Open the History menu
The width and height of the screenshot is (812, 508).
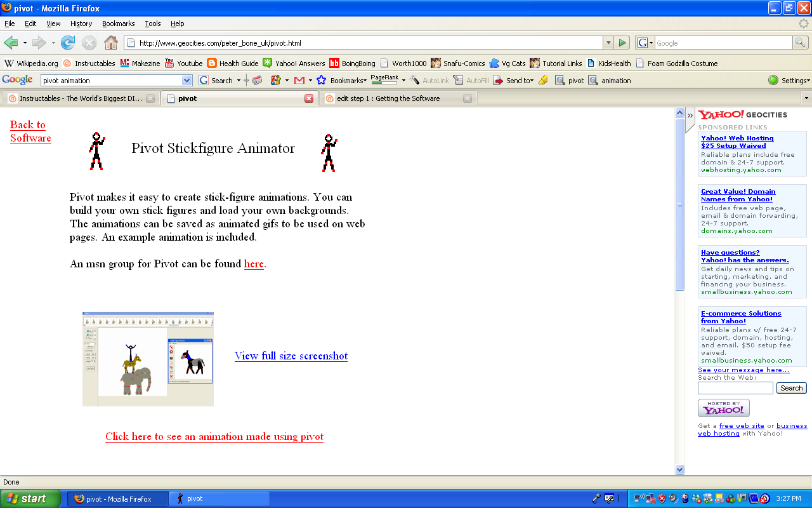[x=81, y=23]
